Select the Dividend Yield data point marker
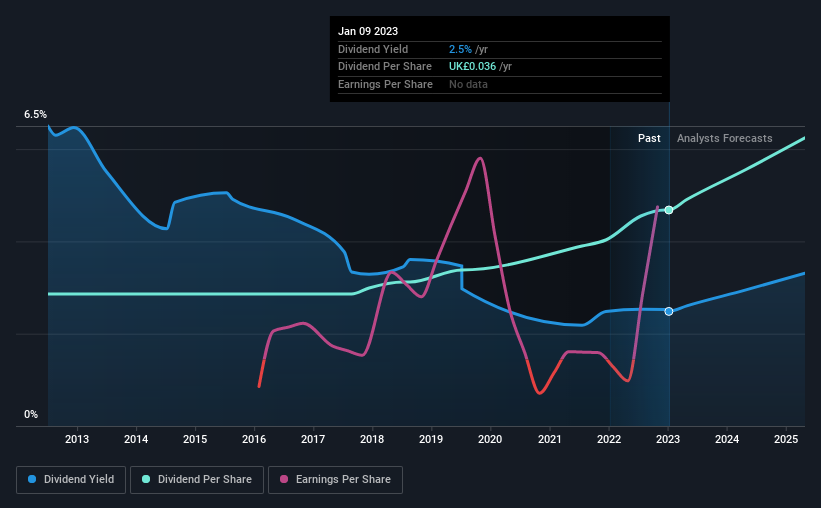This screenshot has width=821, height=508. click(669, 312)
